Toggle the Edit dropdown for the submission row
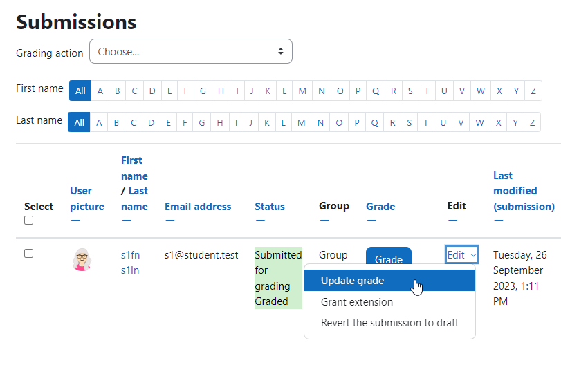Image resolution: width=561 pixels, height=392 pixels. coord(461,254)
